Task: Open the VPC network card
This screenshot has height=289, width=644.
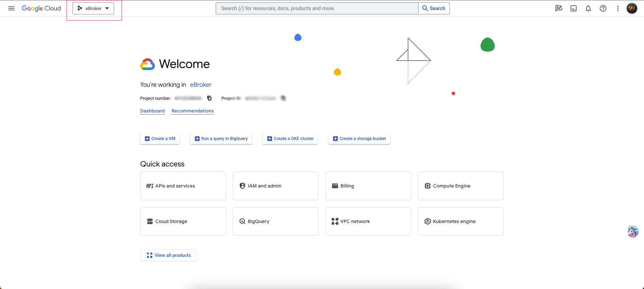Action: (368, 221)
